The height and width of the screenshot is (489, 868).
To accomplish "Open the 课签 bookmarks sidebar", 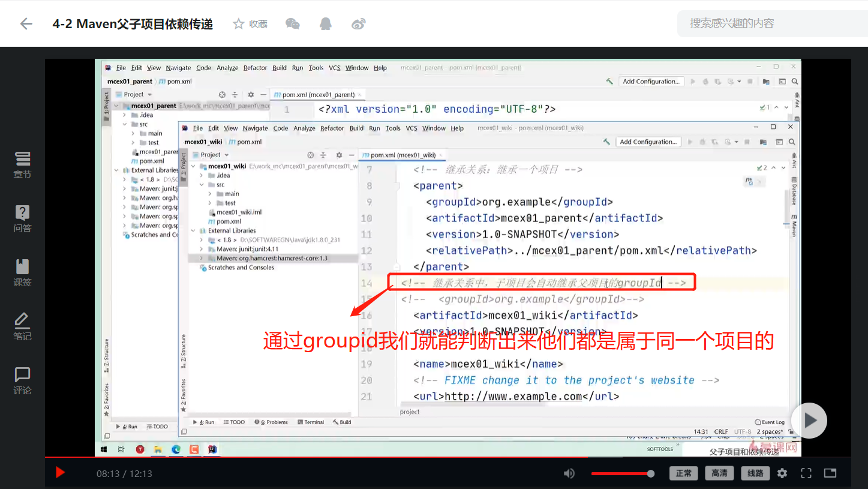I will click(22, 272).
